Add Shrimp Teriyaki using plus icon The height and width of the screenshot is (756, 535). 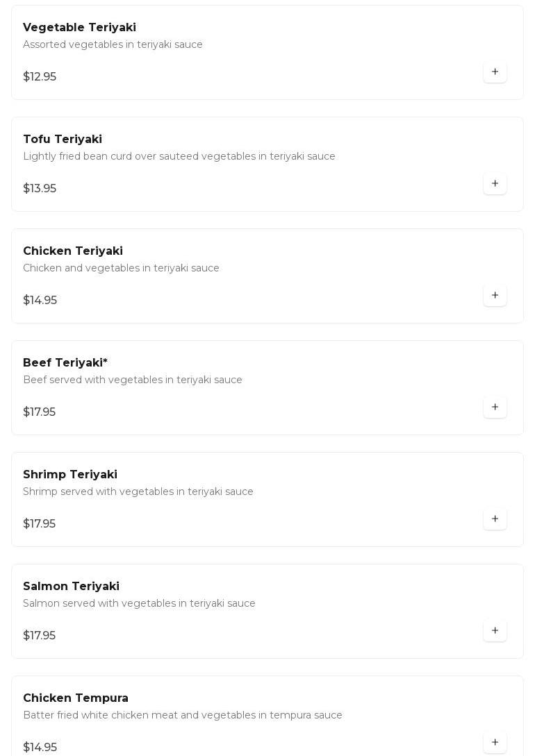(495, 519)
